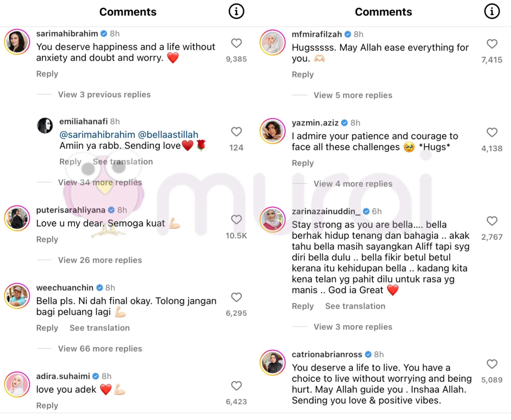Open @bellaastillah mention in emiliahanafi's reply
This screenshot has height=420, width=511.
168,135
